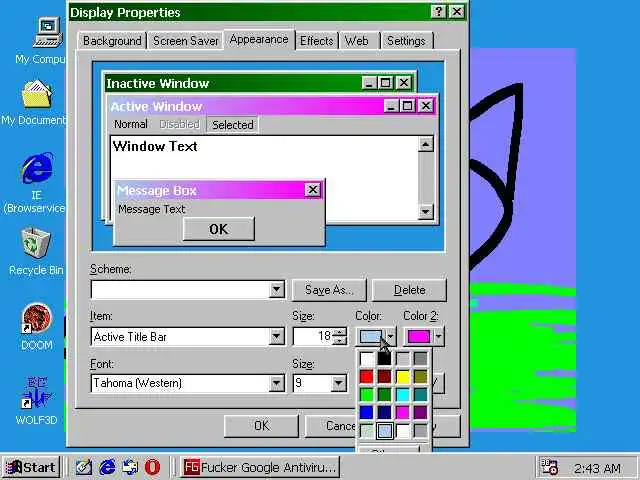
Task: Expand the Font dropdown showing Tahoma (Western)
Action: 277,383
